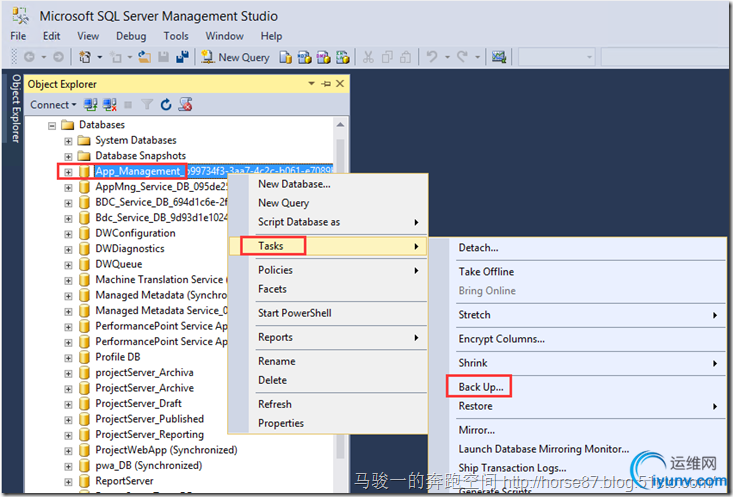Click the Activity Monitor toolbar icon

point(499,57)
